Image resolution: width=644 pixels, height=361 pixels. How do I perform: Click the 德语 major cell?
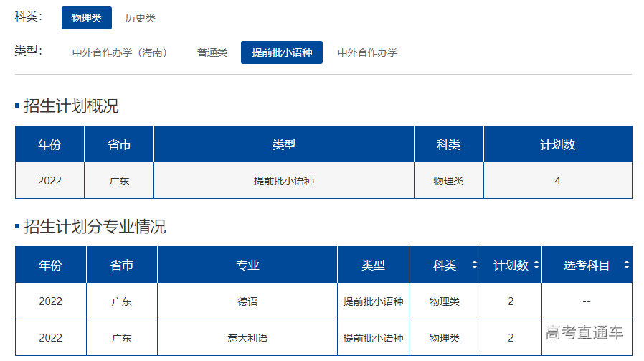[x=247, y=301]
